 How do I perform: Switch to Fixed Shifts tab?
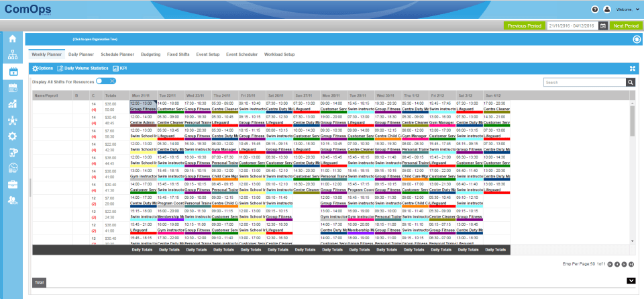(178, 54)
